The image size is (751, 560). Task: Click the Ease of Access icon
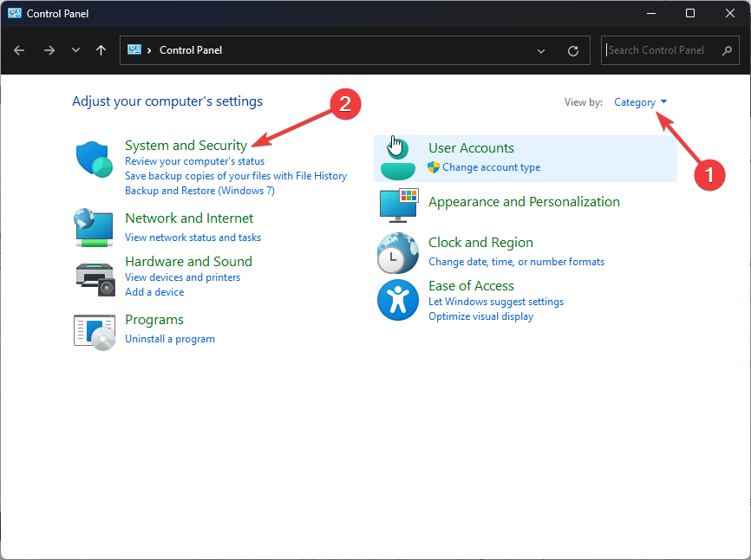coord(397,300)
